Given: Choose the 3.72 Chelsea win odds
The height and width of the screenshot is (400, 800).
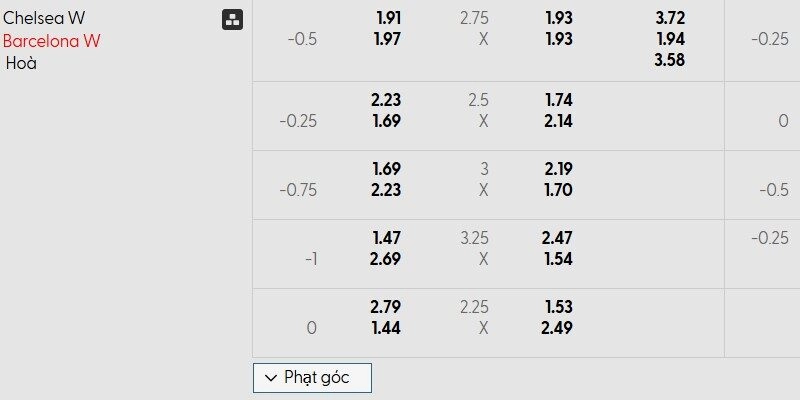Looking at the screenshot, I should point(671,18).
